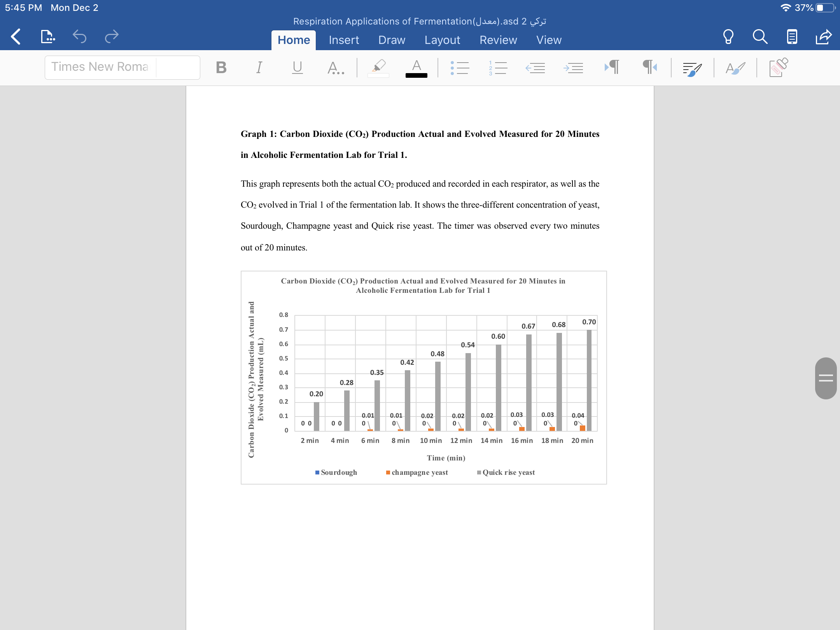Switch to the Insert tab
The image size is (840, 630).
point(344,40)
